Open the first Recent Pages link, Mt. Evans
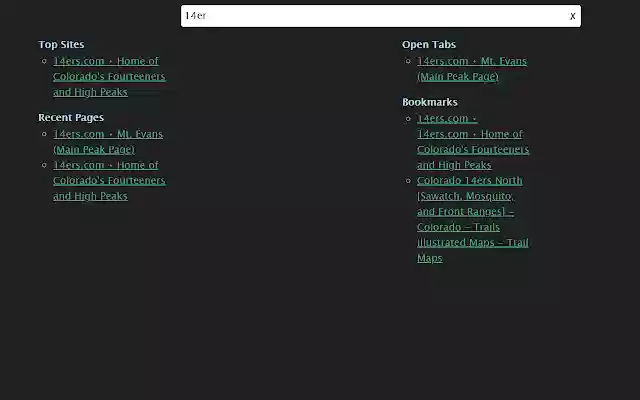Screen dimensions: 640x400 [108, 142]
